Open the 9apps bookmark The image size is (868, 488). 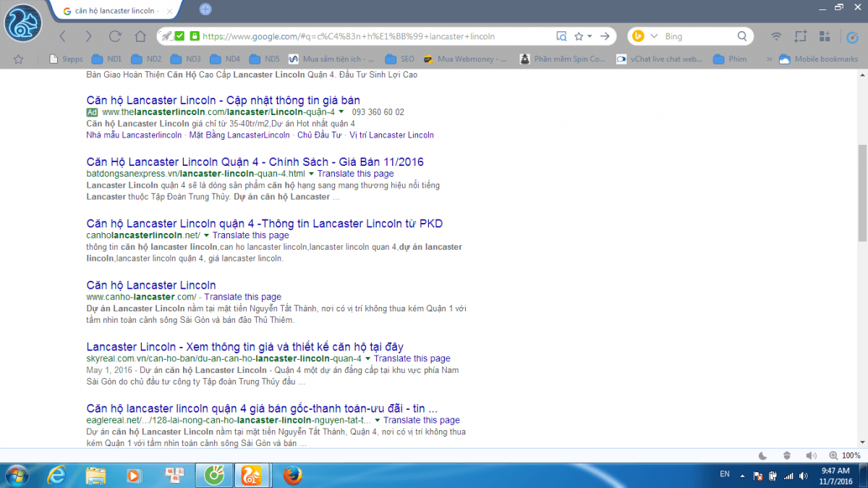tap(65, 59)
